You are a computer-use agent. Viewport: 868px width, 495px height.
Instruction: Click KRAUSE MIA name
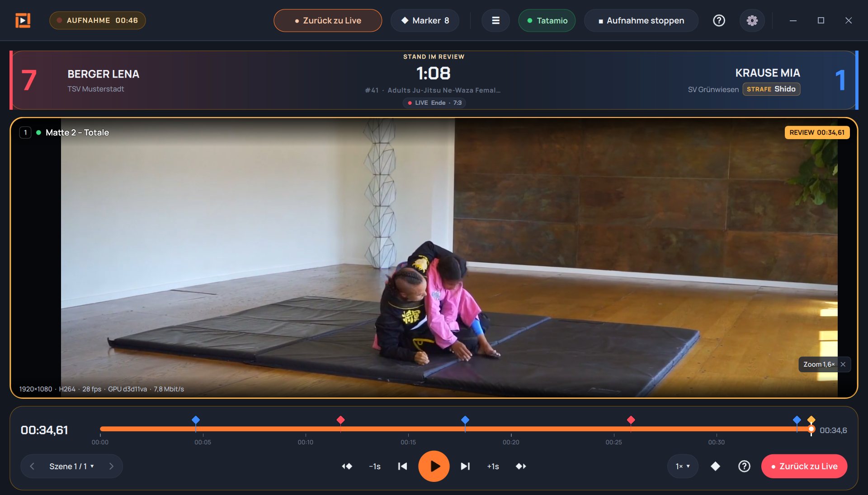coord(767,73)
